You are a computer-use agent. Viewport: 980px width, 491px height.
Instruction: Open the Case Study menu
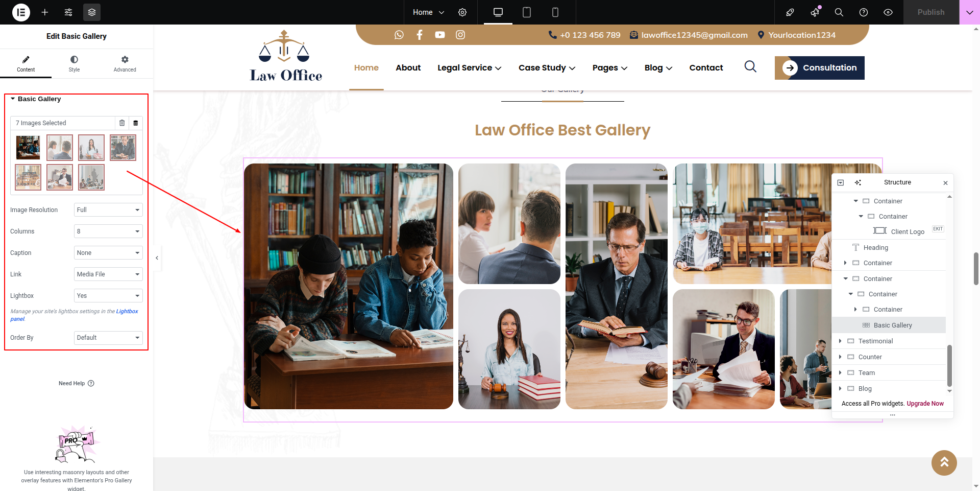547,67
